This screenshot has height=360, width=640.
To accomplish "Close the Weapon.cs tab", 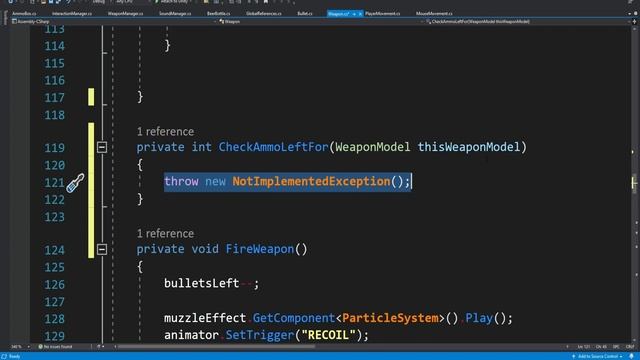I will [360, 14].
